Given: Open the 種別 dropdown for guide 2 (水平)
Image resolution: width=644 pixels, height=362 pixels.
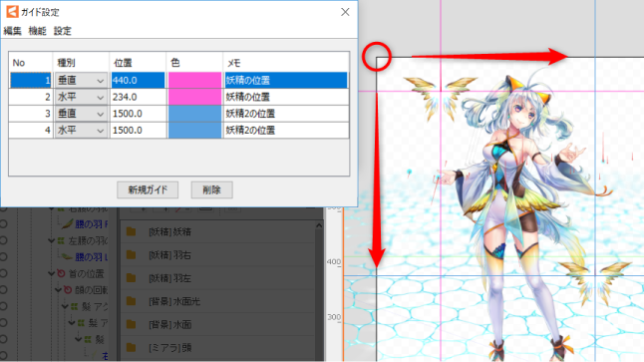Looking at the screenshot, I should [x=81, y=97].
